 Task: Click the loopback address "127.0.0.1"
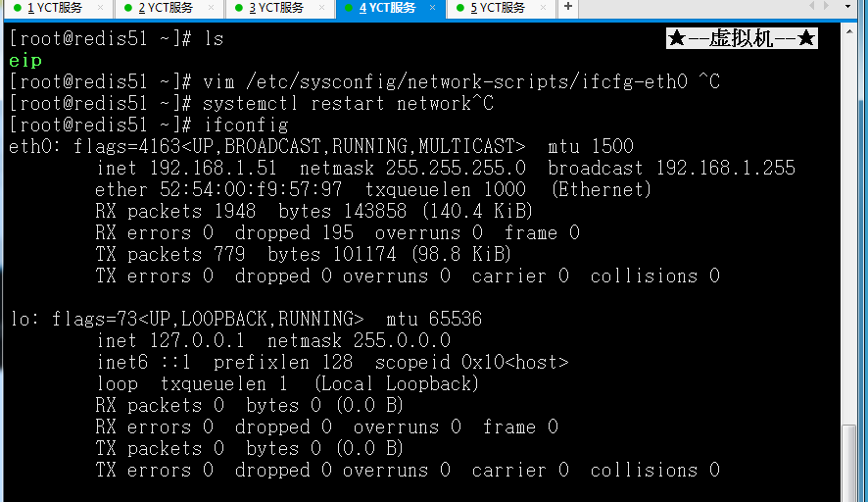pyautogui.click(x=197, y=341)
